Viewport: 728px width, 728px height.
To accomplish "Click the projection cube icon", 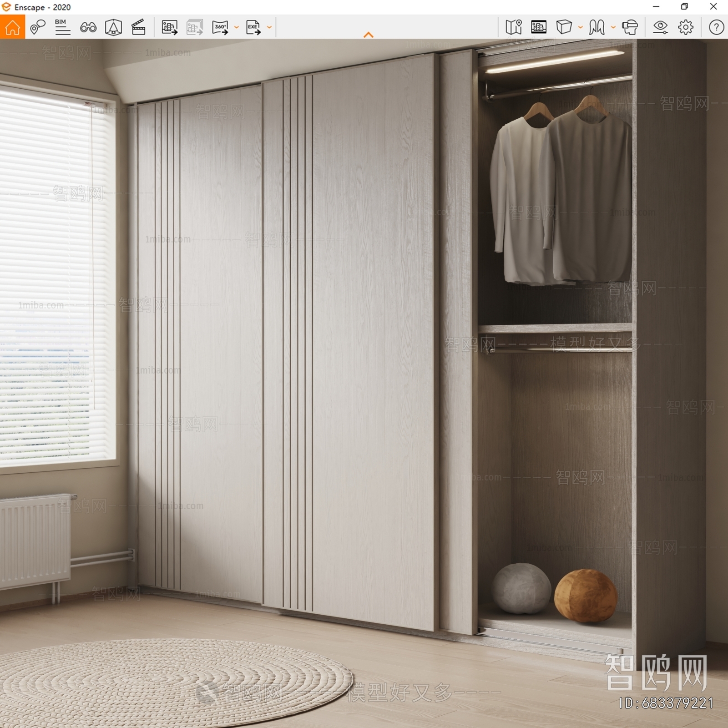I will (564, 27).
